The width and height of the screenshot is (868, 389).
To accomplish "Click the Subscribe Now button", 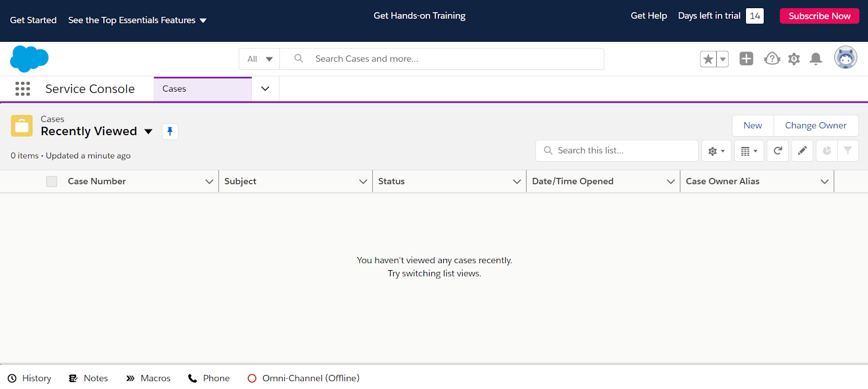I will (819, 16).
